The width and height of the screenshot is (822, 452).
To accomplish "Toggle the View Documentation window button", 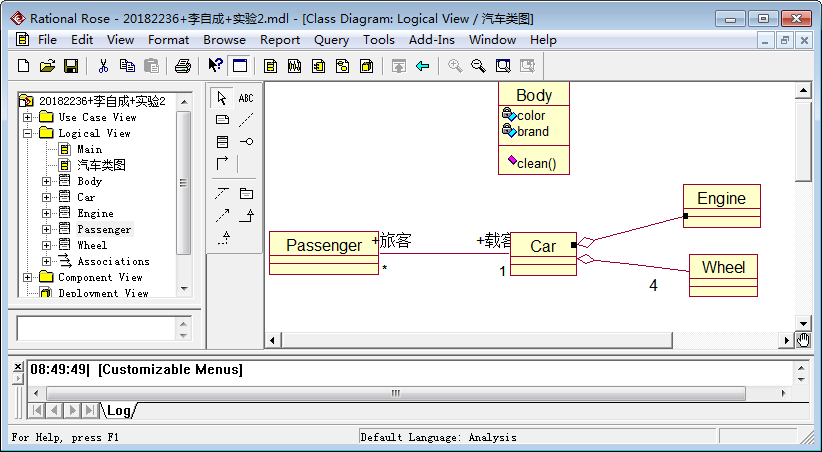I will click(x=240, y=66).
